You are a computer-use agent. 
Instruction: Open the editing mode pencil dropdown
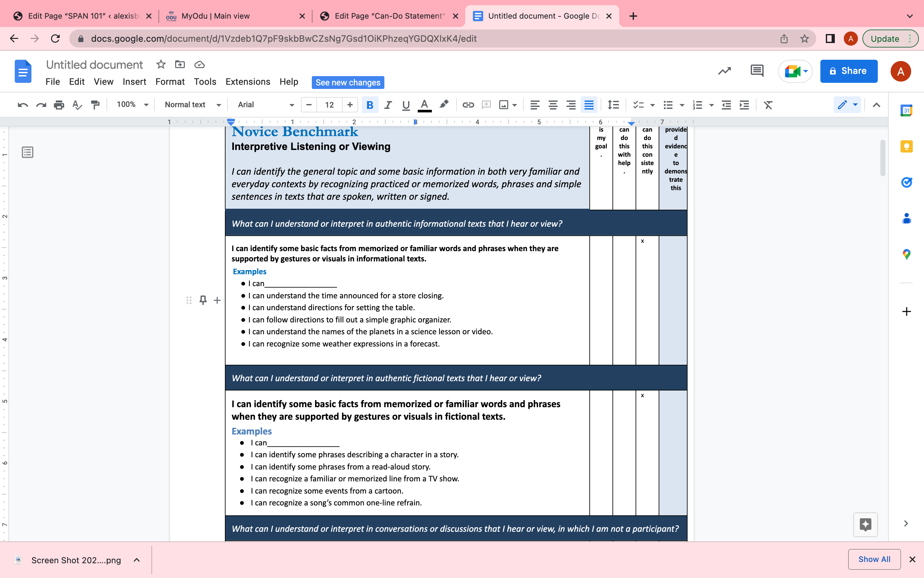(x=847, y=105)
